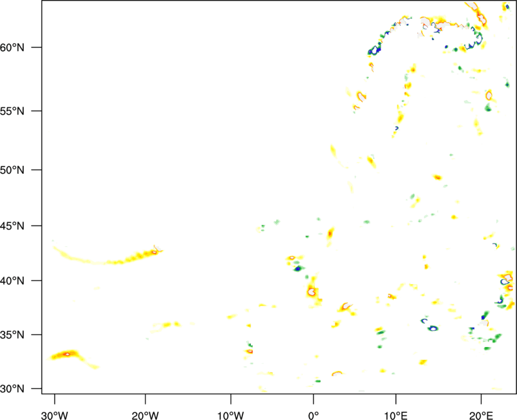This screenshot has width=517, height=420.
Task: Click the 20°E longitude label
Action: point(481,415)
